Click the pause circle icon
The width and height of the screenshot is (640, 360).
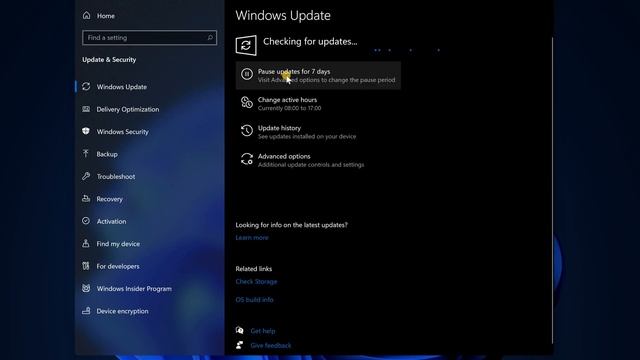[247, 74]
